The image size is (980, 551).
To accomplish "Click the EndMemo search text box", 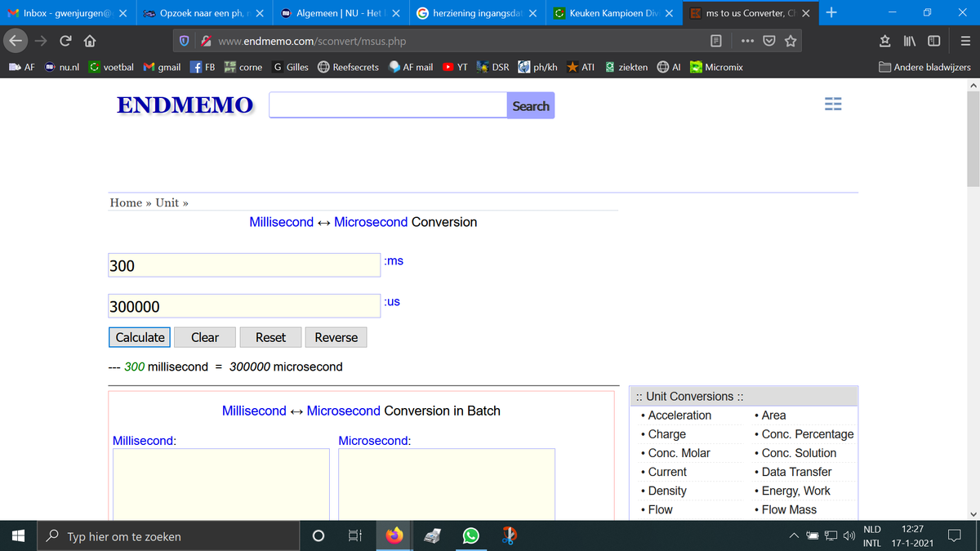I will (x=388, y=105).
